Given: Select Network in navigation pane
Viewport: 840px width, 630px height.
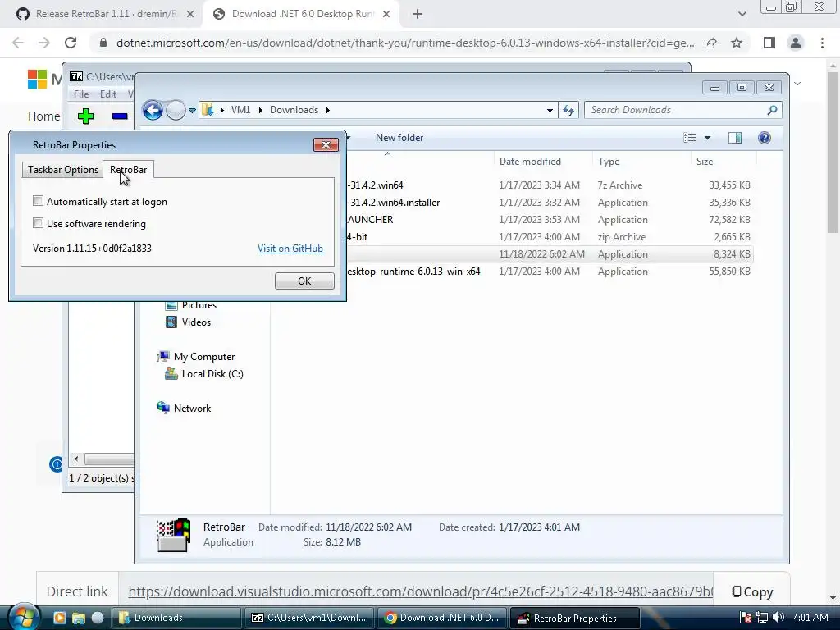Looking at the screenshot, I should click(x=192, y=409).
